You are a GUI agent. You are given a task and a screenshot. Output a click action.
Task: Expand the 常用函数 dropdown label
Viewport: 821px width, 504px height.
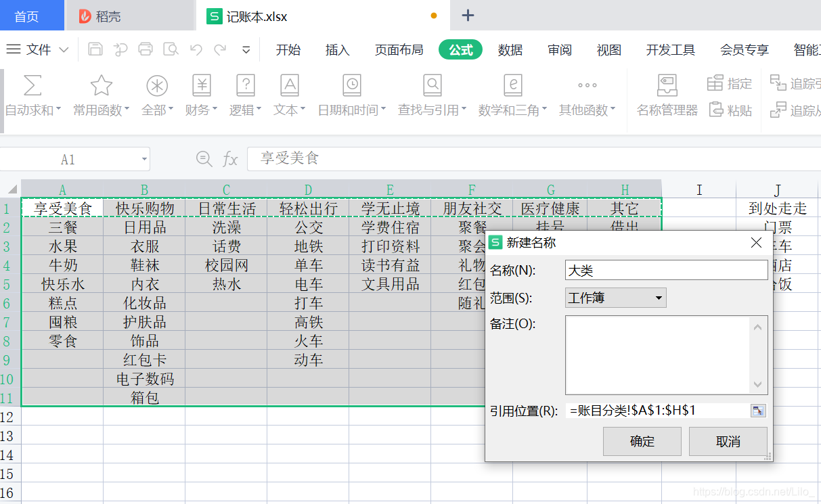tap(101, 110)
